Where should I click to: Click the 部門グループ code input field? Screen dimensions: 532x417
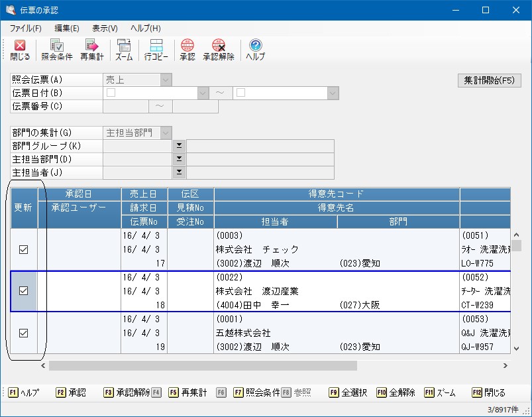(x=137, y=146)
